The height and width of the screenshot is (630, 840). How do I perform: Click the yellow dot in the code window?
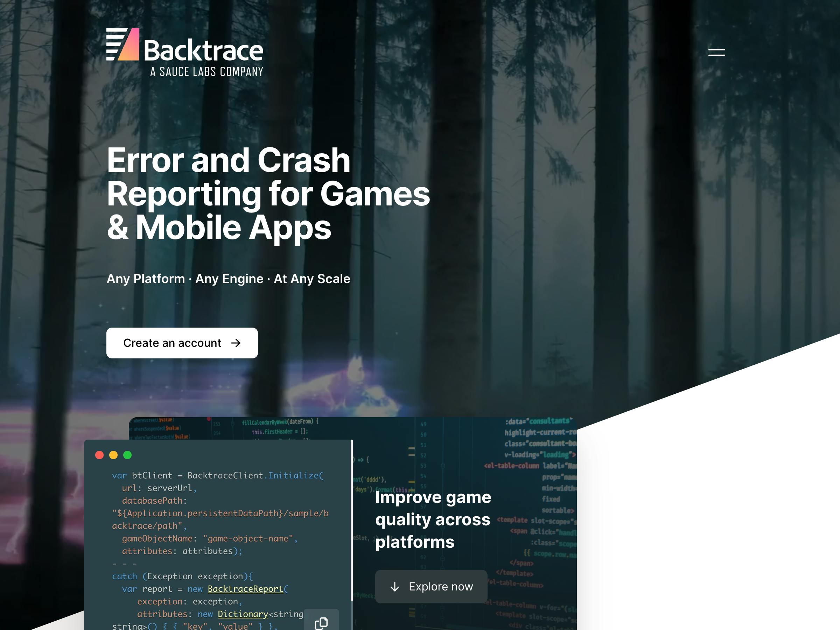[113, 455]
